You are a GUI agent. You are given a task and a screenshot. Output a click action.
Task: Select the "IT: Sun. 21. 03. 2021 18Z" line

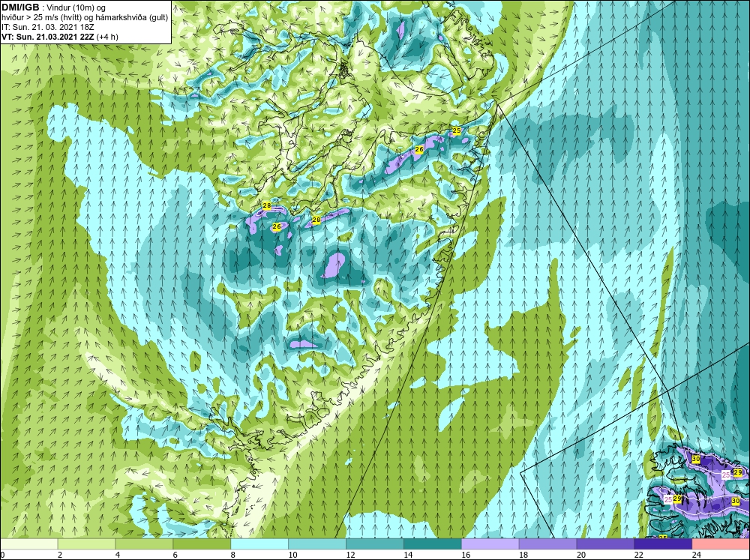[x=48, y=27]
